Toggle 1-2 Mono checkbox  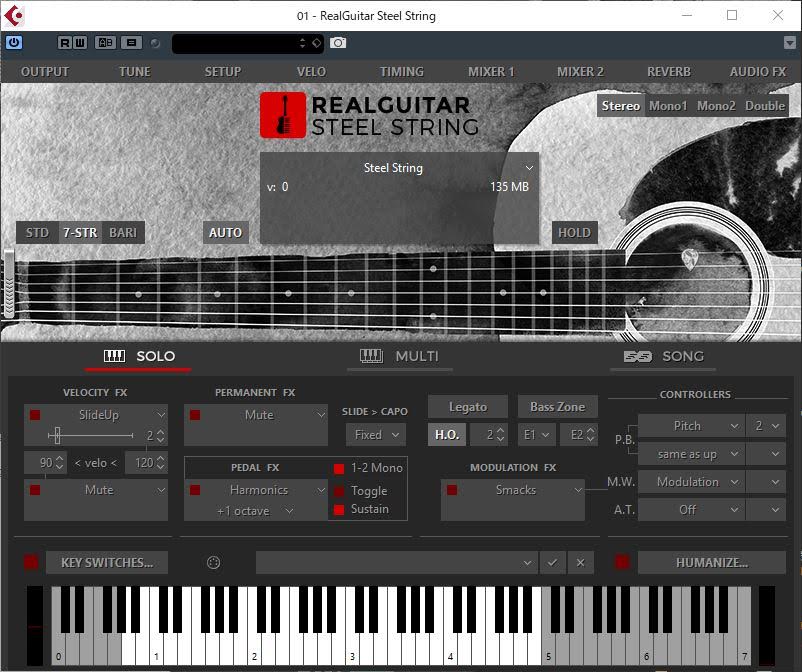pyautogui.click(x=339, y=468)
